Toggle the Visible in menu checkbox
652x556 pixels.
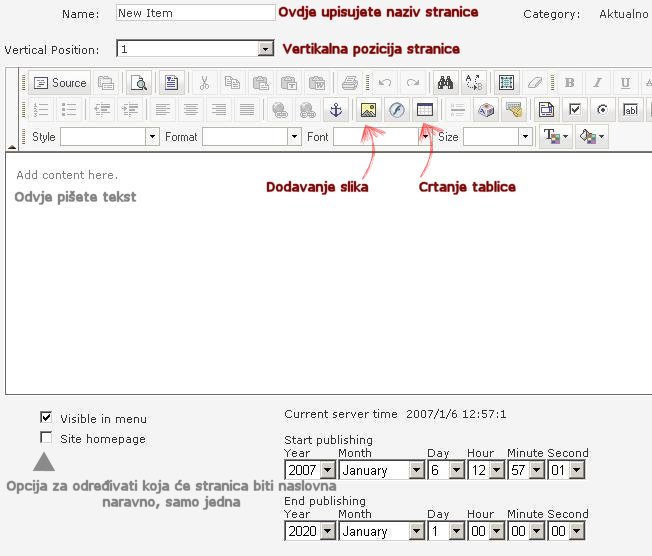pyautogui.click(x=46, y=418)
